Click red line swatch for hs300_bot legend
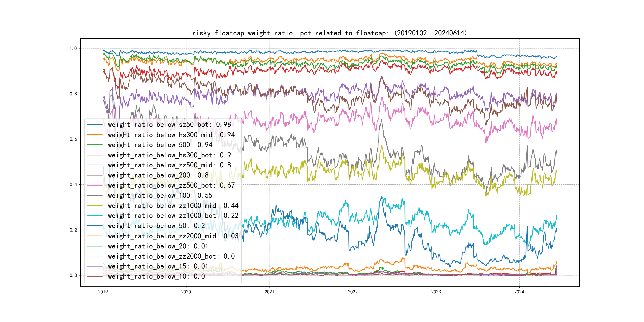The width and height of the screenshot is (644, 322). pyautogui.click(x=94, y=155)
